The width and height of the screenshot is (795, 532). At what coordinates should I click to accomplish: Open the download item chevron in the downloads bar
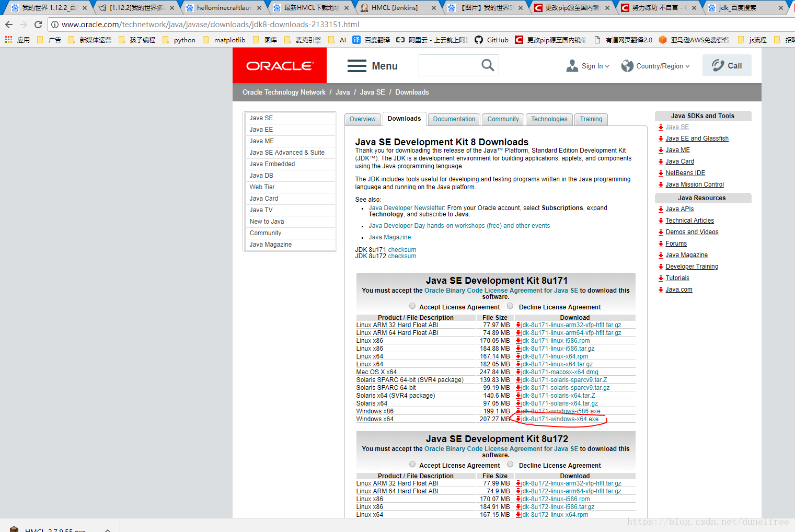(108, 529)
